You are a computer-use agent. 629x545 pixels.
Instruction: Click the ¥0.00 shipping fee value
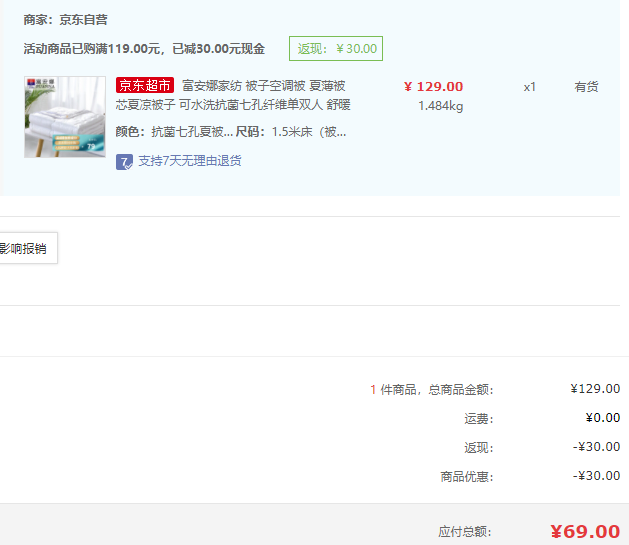[x=603, y=418]
